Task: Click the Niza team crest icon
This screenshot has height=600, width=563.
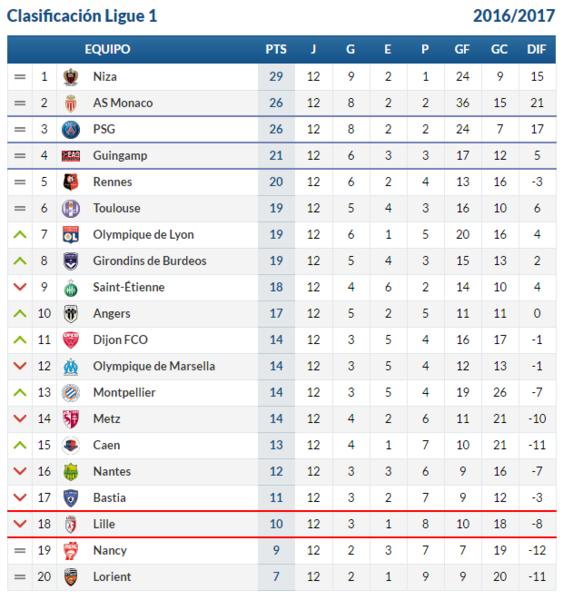Action: pos(71,77)
